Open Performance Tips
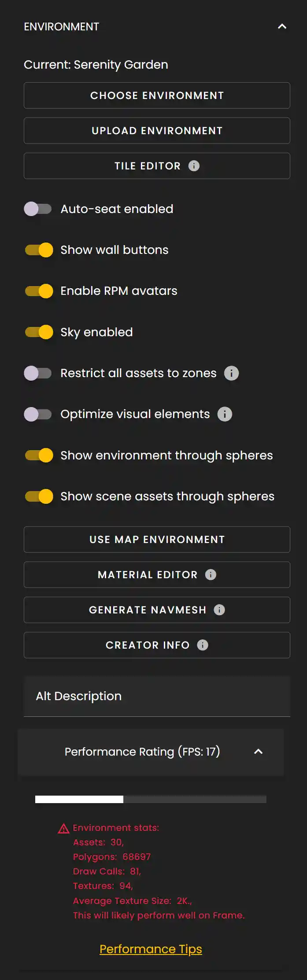The height and width of the screenshot is (980, 307). pyautogui.click(x=151, y=949)
